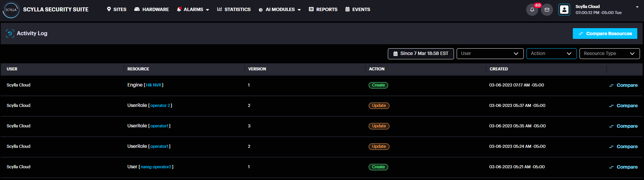Open the Alarms menu
Screen dimensions: 644x180
(193, 9)
